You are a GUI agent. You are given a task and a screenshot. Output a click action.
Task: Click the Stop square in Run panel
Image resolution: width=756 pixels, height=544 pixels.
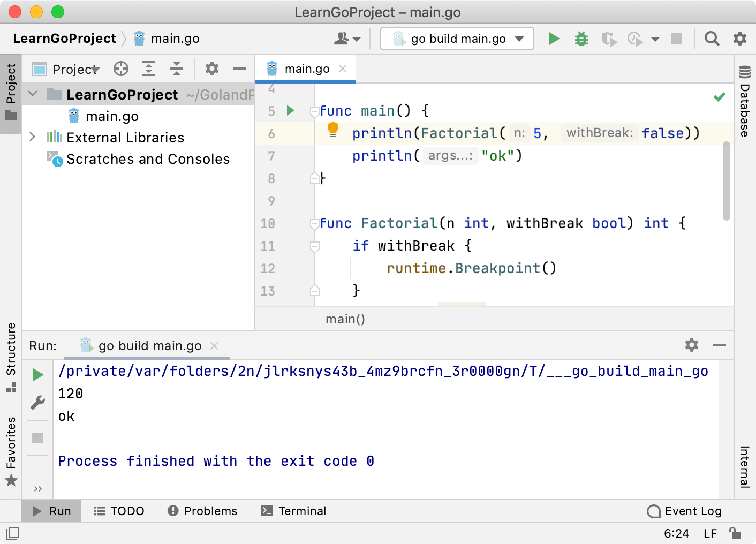click(x=37, y=438)
